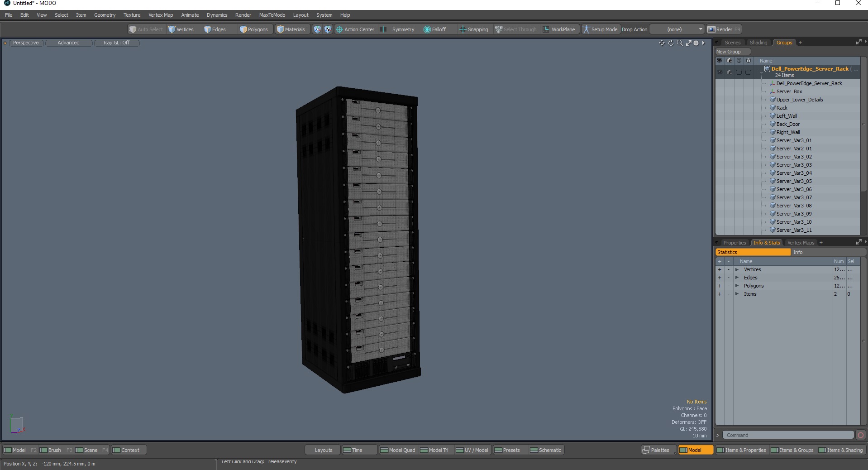This screenshot has height=470, width=868.
Task: Toggle render camera for Dell_PowerEdge_Server_Rack group
Action: [x=729, y=72]
